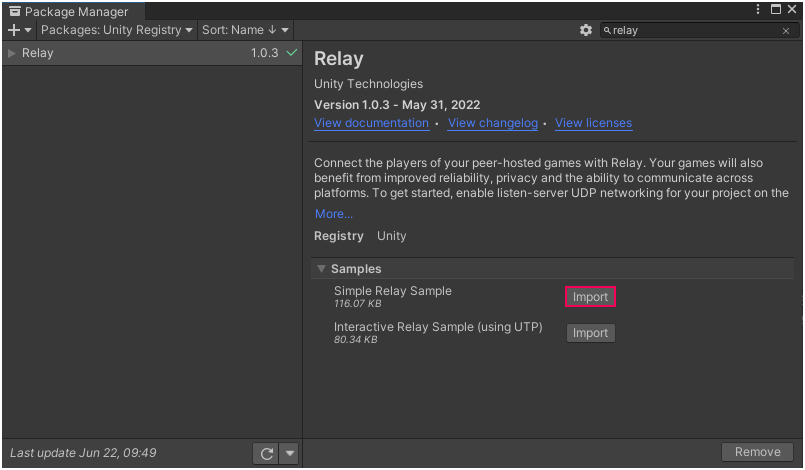Import the Simple Relay Sample

[590, 297]
